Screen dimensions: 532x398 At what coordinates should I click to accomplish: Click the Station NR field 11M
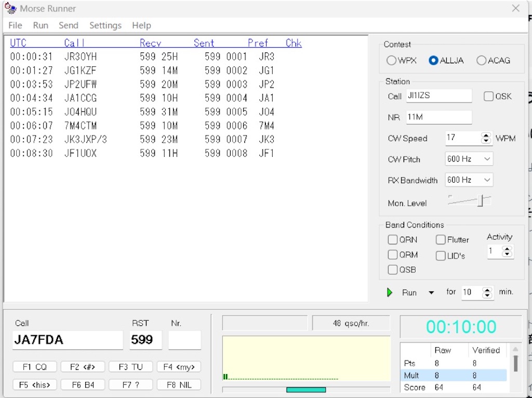pyautogui.click(x=439, y=117)
